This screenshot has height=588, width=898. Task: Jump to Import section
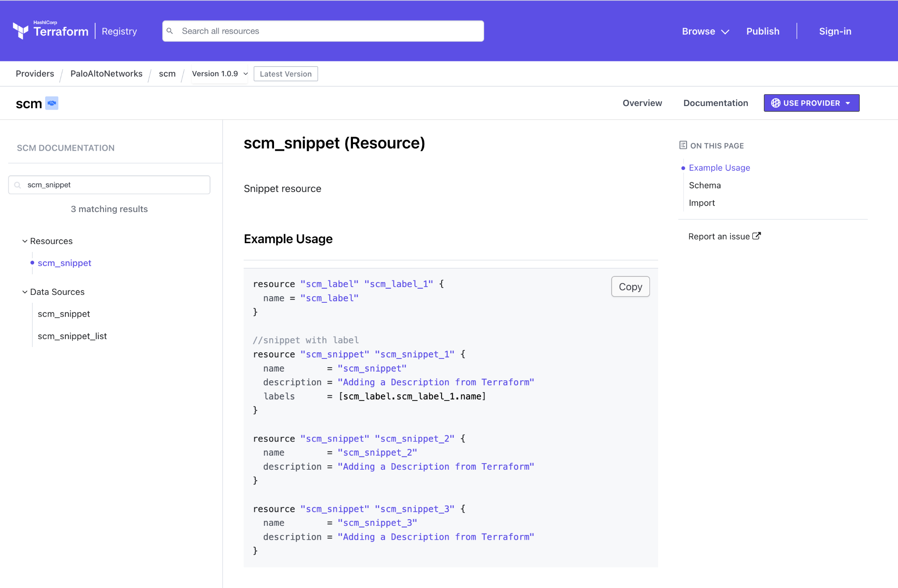coord(702,203)
